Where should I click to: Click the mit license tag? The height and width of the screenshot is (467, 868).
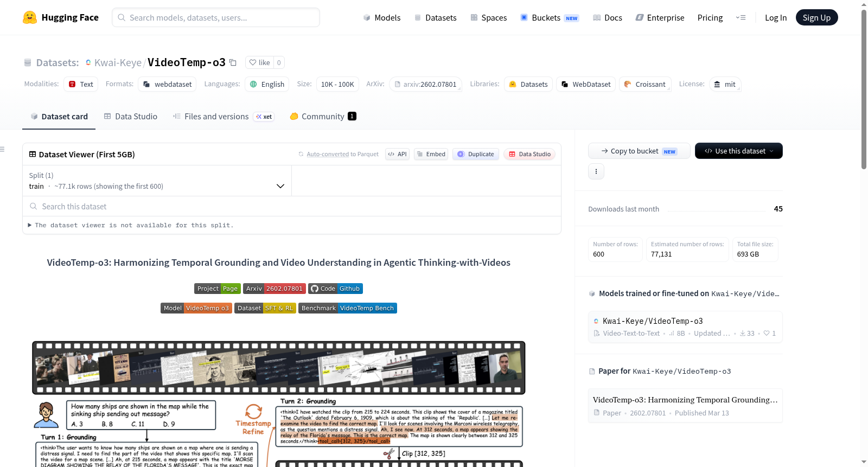[725, 84]
